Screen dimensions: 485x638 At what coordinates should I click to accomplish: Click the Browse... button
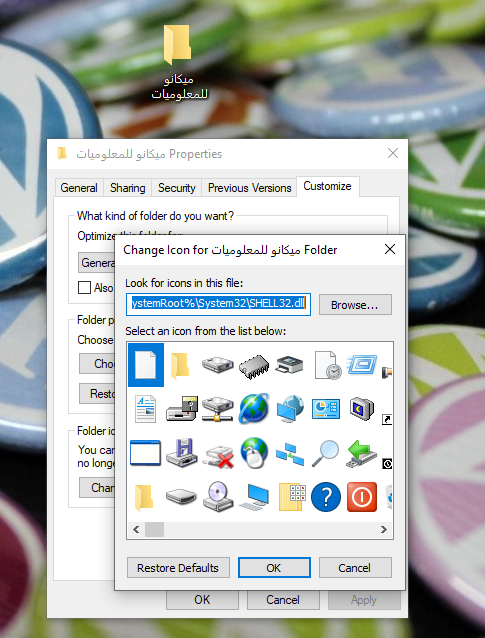click(x=355, y=305)
